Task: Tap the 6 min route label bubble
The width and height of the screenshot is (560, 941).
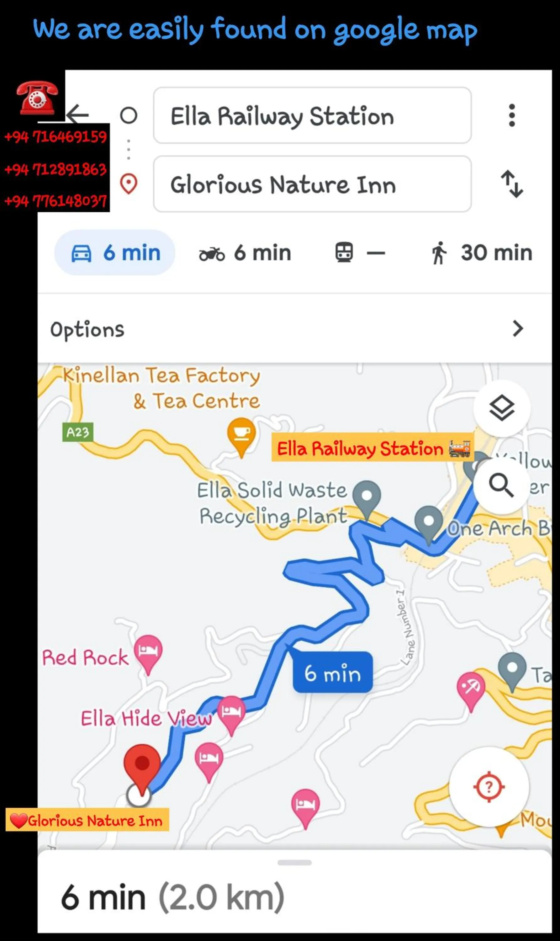Action: click(333, 673)
